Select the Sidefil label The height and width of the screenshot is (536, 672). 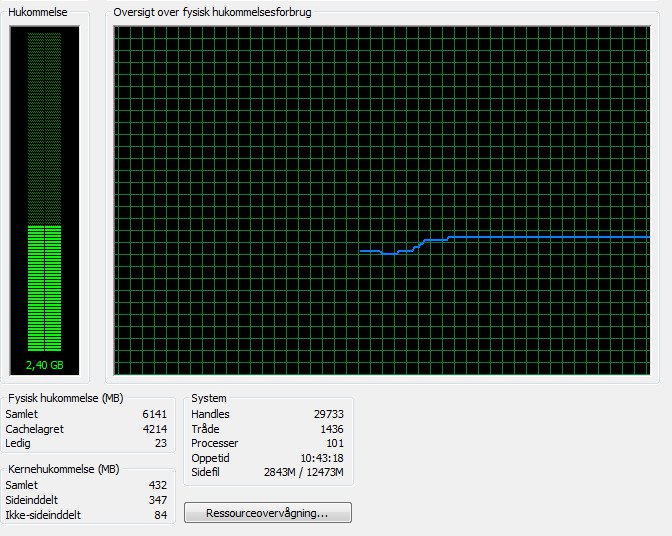[x=205, y=472]
